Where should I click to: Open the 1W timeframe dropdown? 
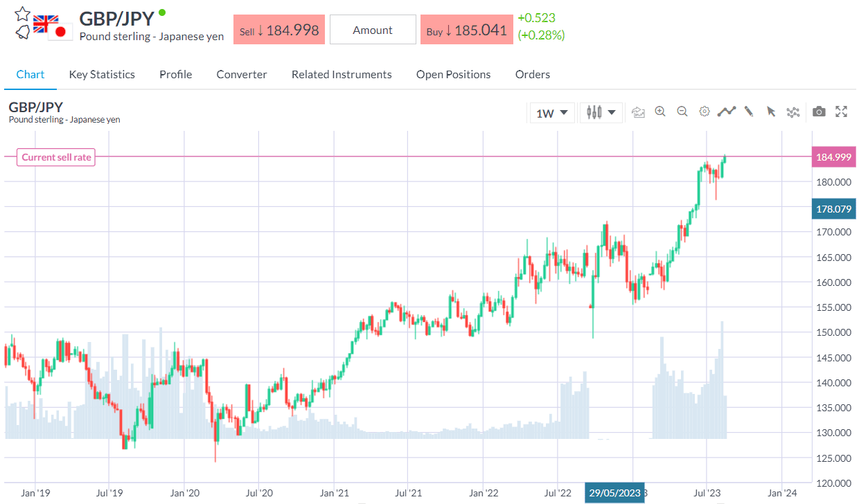point(552,112)
